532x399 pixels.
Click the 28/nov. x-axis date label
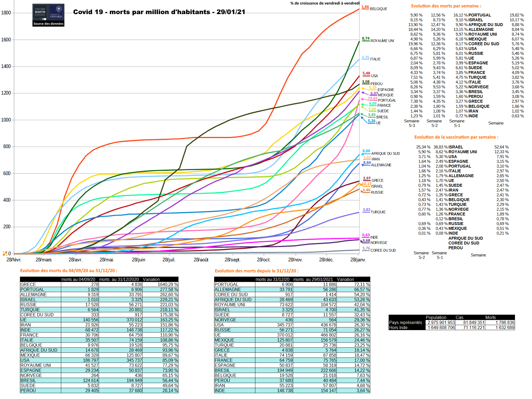coord(295,260)
